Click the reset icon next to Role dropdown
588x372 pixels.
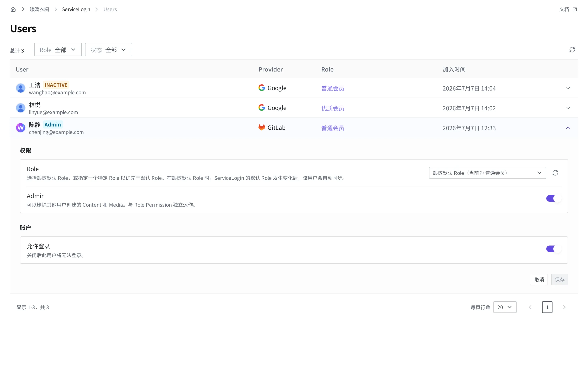[x=555, y=173]
